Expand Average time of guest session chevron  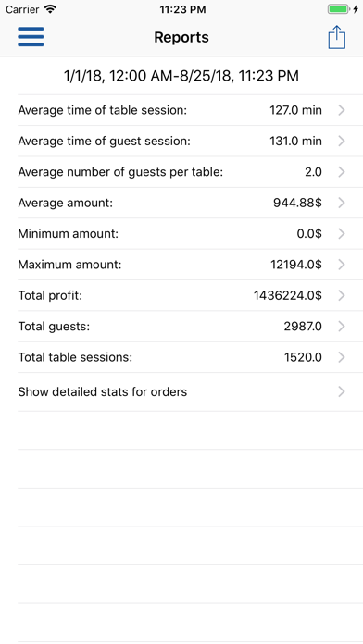(341, 141)
